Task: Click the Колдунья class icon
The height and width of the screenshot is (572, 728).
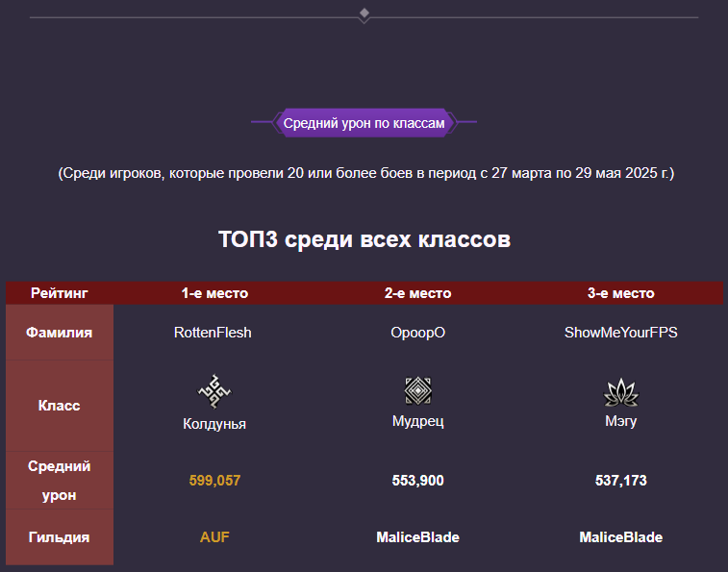Action: [x=214, y=391]
